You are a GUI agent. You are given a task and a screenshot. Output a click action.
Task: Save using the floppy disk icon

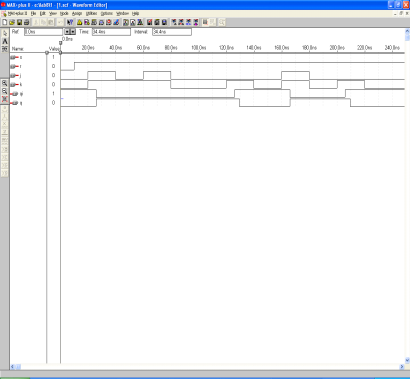click(19, 22)
